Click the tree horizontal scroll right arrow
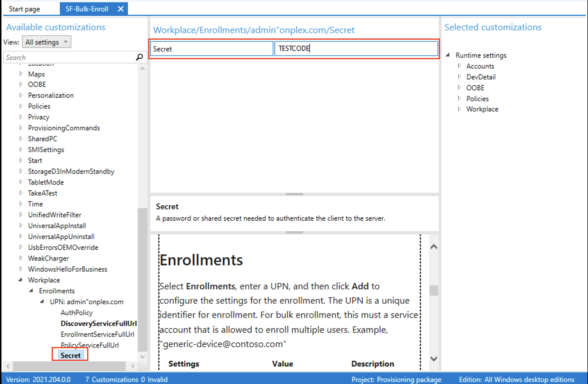Viewport: 588px width, 384px height. click(x=133, y=366)
